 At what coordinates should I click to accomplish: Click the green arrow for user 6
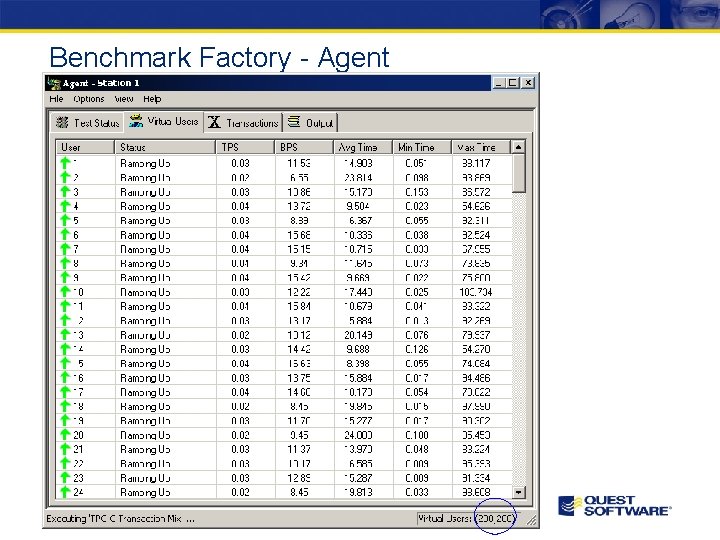[65, 234]
